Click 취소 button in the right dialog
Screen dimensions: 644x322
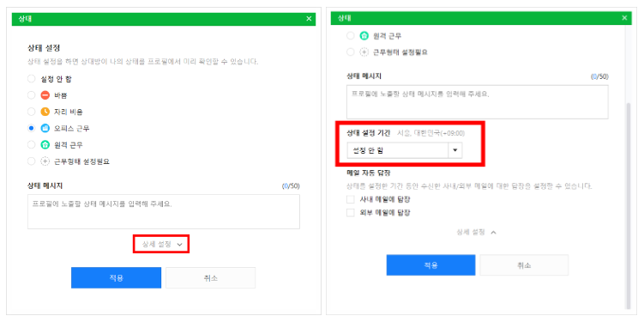tap(524, 265)
